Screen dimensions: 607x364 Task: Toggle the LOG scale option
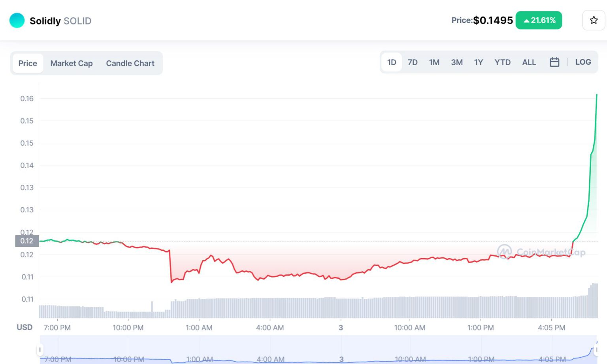[583, 62]
